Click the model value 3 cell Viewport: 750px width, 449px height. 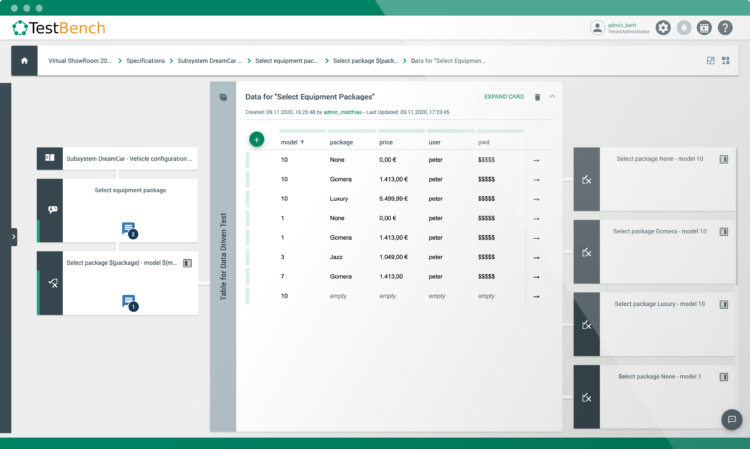click(x=283, y=257)
